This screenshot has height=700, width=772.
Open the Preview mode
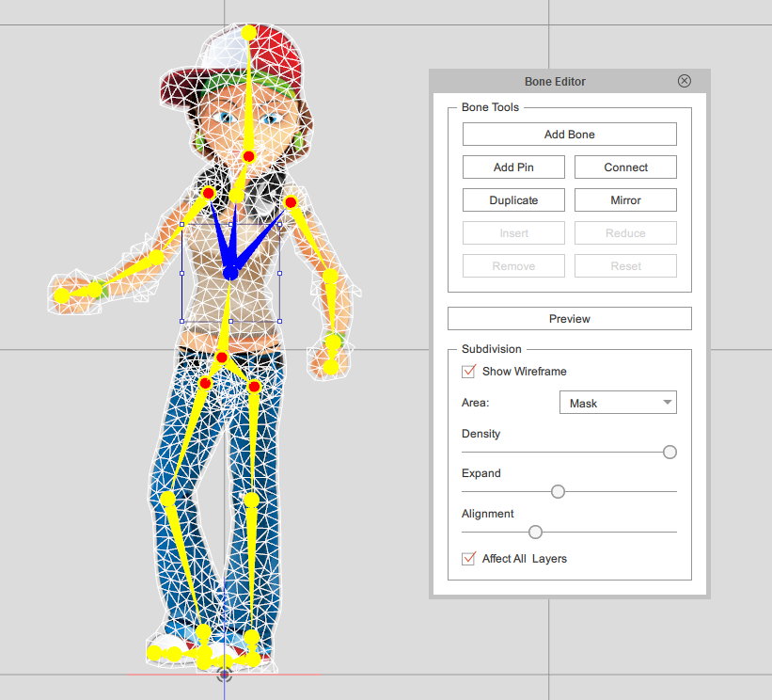coord(569,319)
